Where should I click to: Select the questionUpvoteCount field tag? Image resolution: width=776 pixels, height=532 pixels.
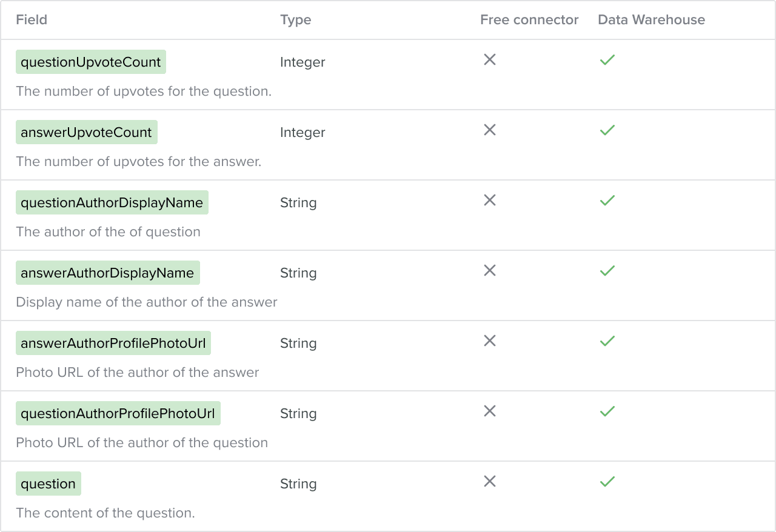click(91, 62)
